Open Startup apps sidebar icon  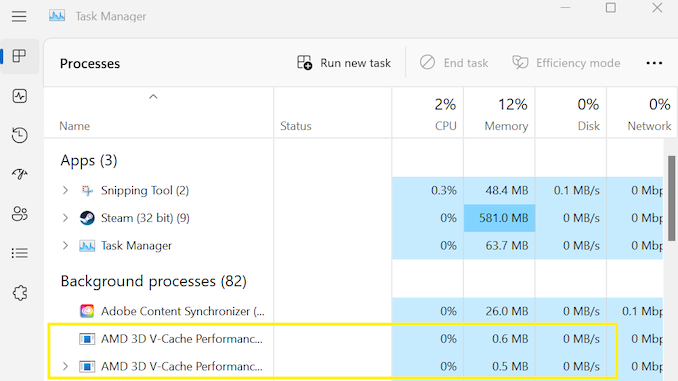pyautogui.click(x=19, y=174)
